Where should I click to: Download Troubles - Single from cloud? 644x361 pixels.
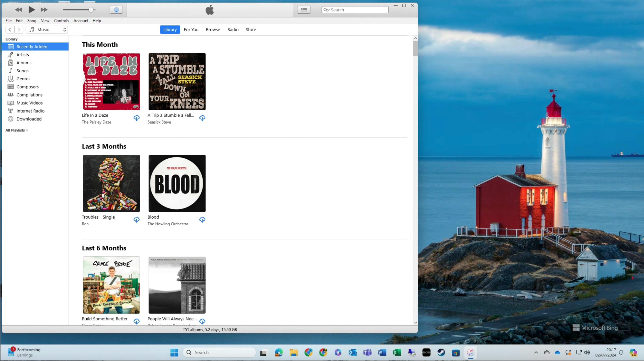pos(136,220)
